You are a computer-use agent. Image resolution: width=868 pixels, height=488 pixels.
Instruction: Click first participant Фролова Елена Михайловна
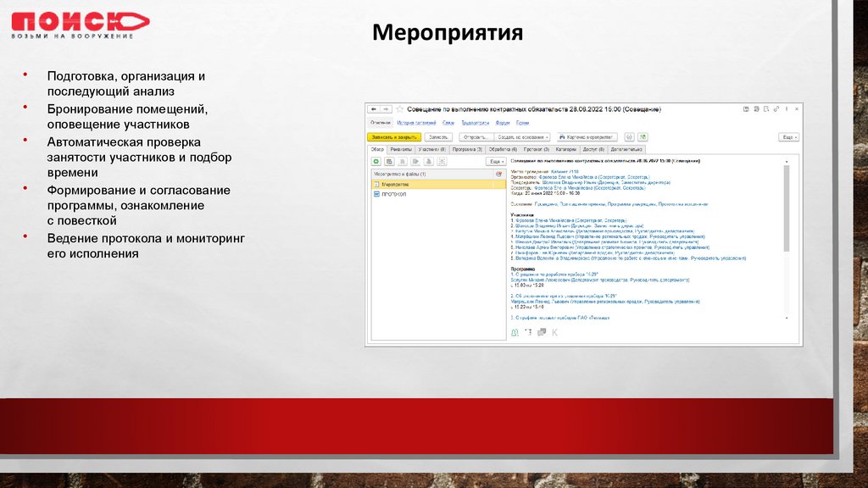570,220
